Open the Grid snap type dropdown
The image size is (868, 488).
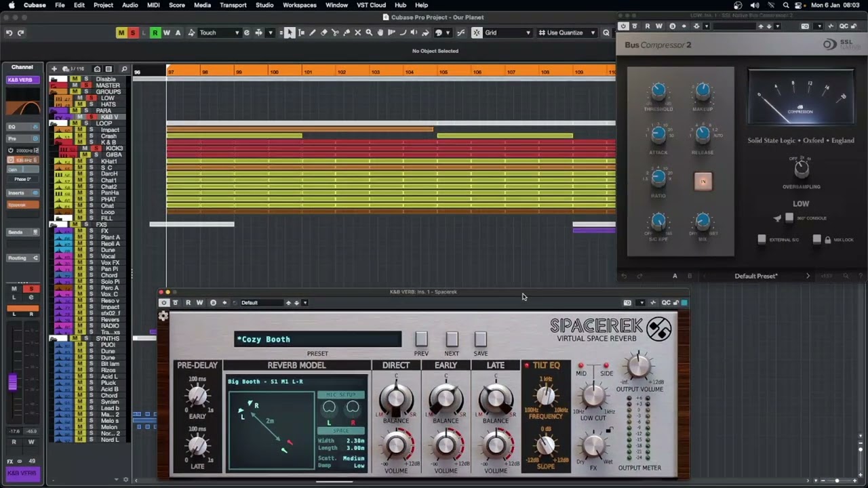[x=507, y=33]
